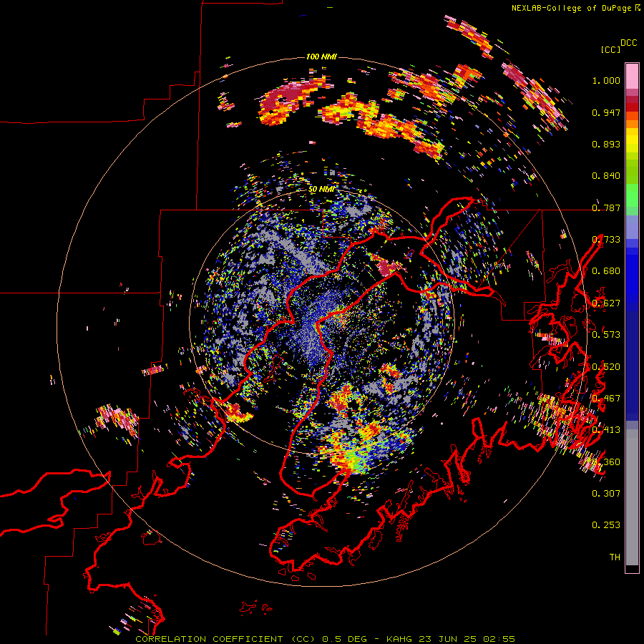Click the 23 JUN 25 02:55 timestamp

[x=467, y=639]
